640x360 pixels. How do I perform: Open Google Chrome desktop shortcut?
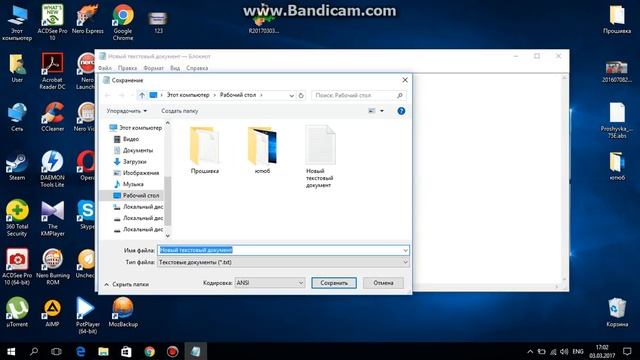pos(123,22)
